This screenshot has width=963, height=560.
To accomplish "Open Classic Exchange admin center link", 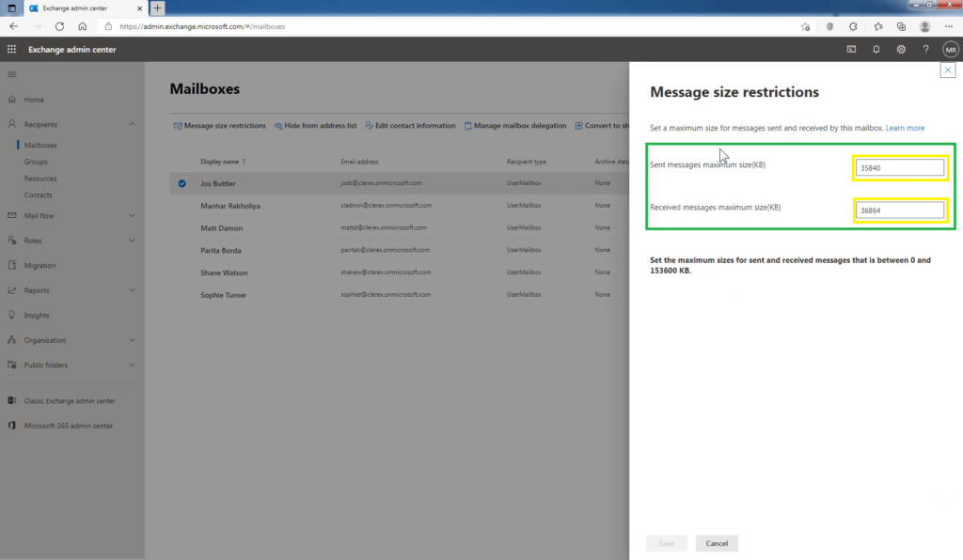I will (70, 401).
